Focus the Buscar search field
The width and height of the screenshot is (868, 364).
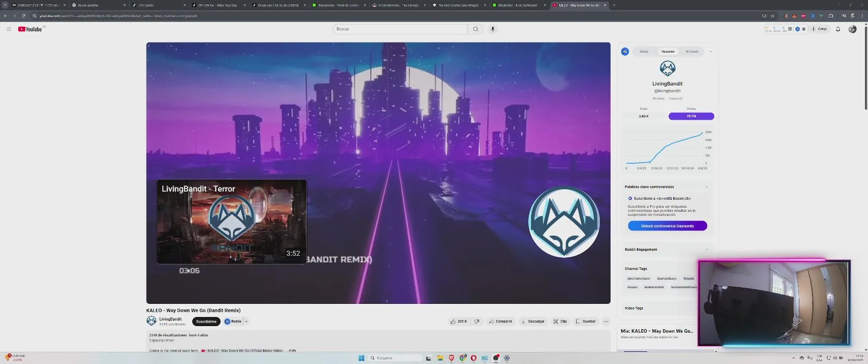point(400,29)
